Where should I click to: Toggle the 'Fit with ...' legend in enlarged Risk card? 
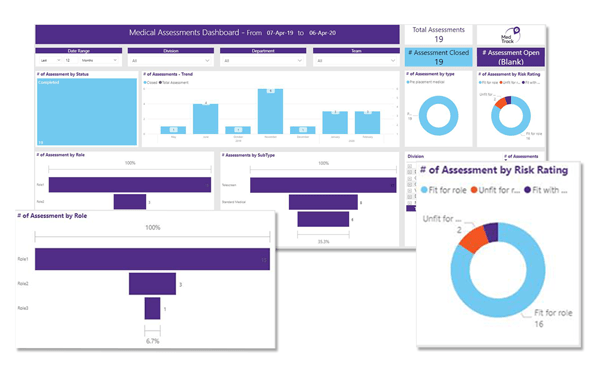pyautogui.click(x=546, y=190)
